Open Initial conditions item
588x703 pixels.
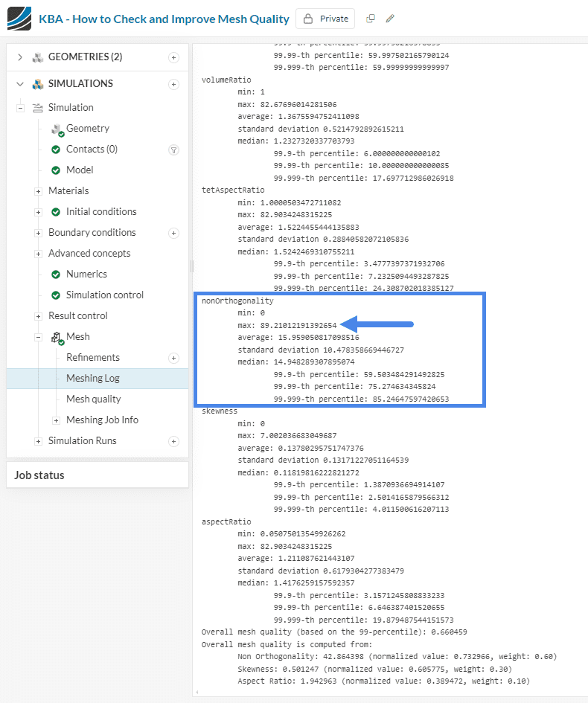101,211
